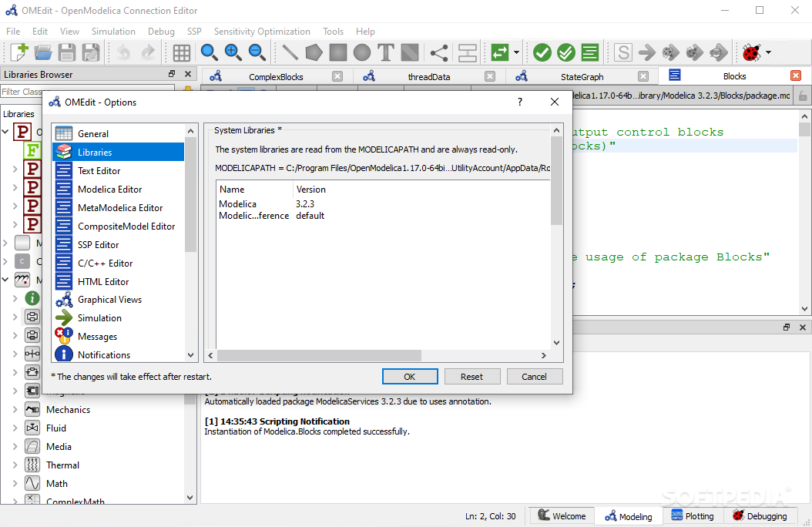The width and height of the screenshot is (812, 527).
Task: Click Reset in Options dialog
Action: point(471,376)
